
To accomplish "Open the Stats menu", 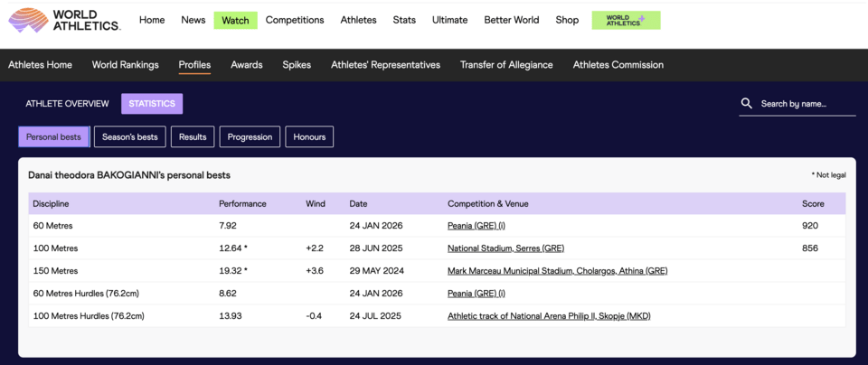I will point(404,20).
